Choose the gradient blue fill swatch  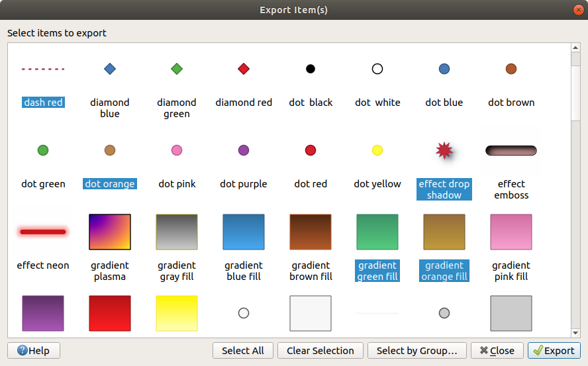point(244,232)
